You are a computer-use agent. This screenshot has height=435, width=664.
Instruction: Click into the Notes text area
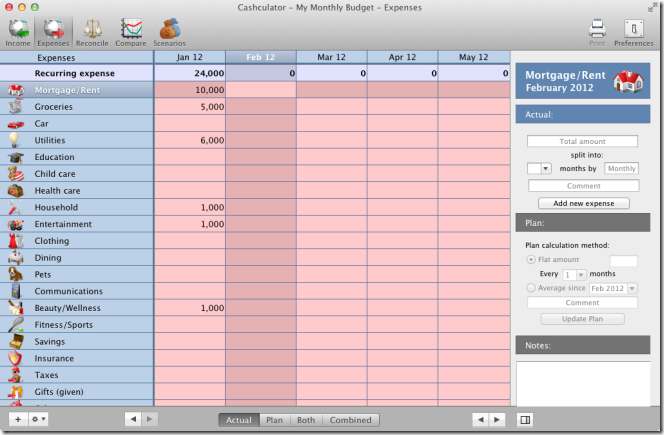point(583,383)
